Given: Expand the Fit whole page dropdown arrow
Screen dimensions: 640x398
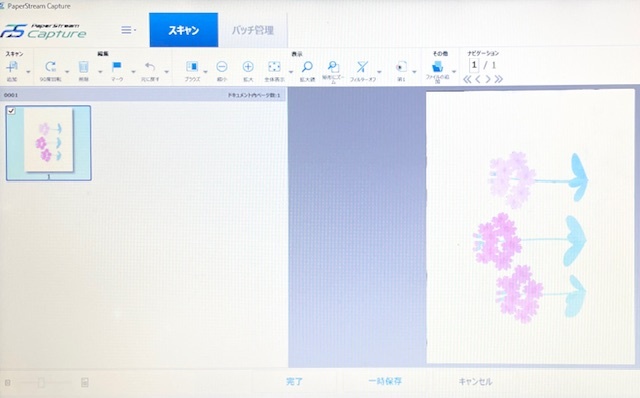Looking at the screenshot, I should 291,72.
